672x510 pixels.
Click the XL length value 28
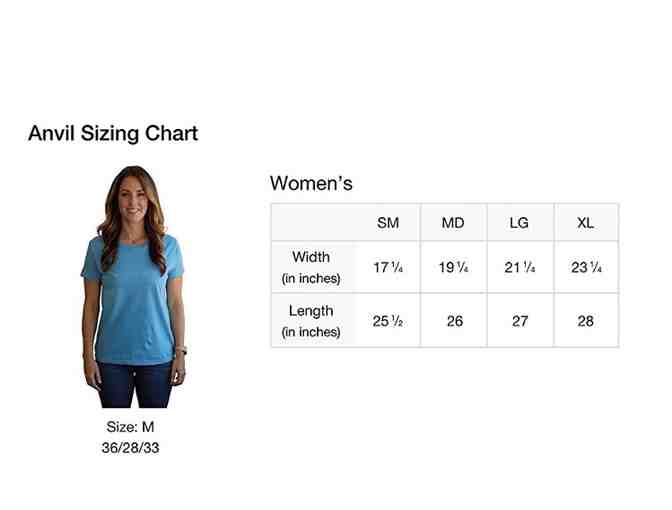pos(585,321)
